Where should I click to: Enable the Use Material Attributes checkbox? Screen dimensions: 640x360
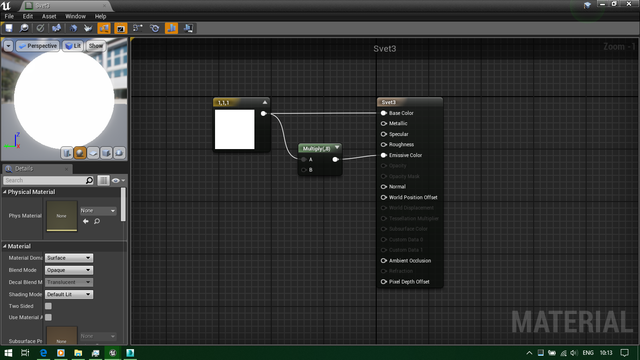pyautogui.click(x=48, y=317)
